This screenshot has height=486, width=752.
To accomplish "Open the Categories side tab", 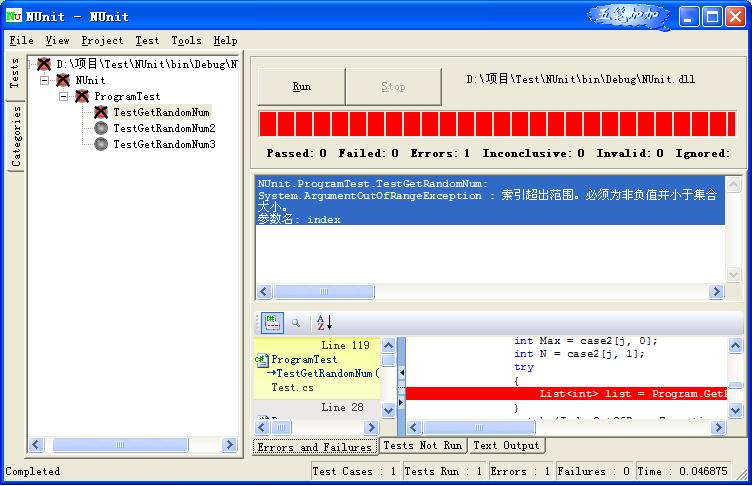I will (x=16, y=136).
